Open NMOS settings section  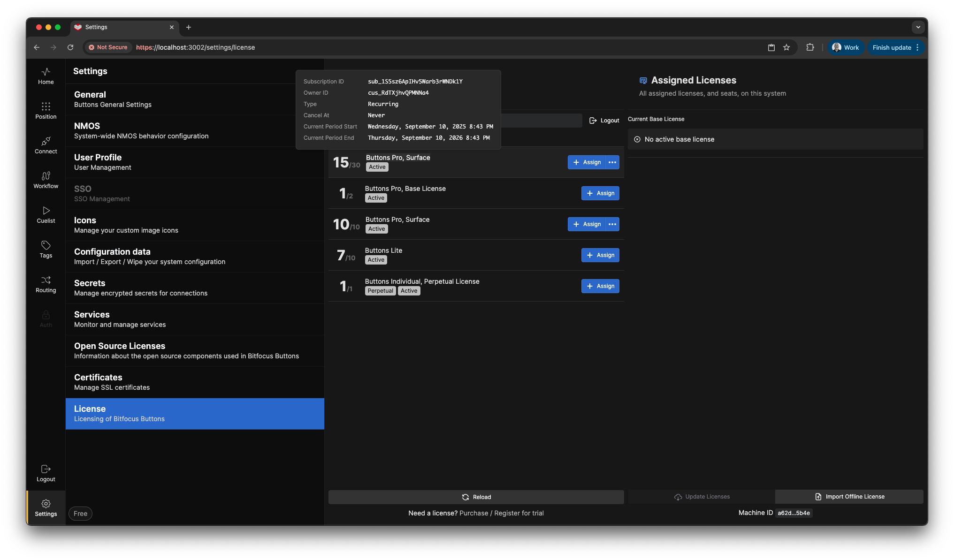point(195,131)
